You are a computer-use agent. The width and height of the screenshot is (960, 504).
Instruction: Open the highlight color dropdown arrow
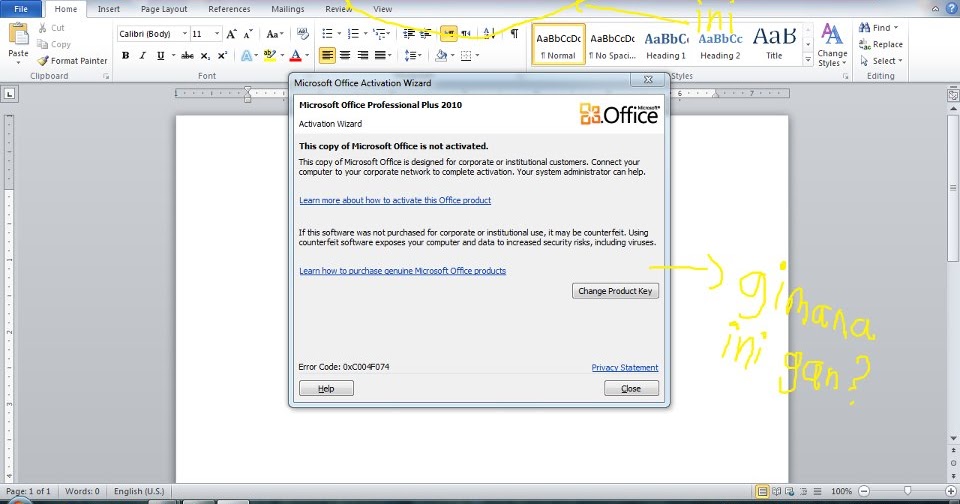click(x=282, y=56)
